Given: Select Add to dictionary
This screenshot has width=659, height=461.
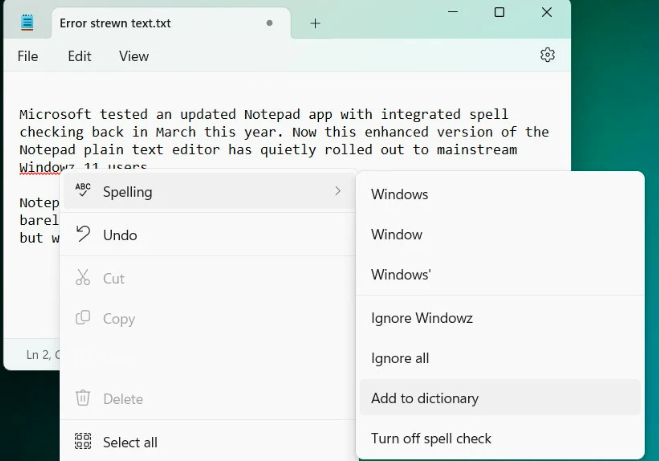Looking at the screenshot, I should [500, 398].
